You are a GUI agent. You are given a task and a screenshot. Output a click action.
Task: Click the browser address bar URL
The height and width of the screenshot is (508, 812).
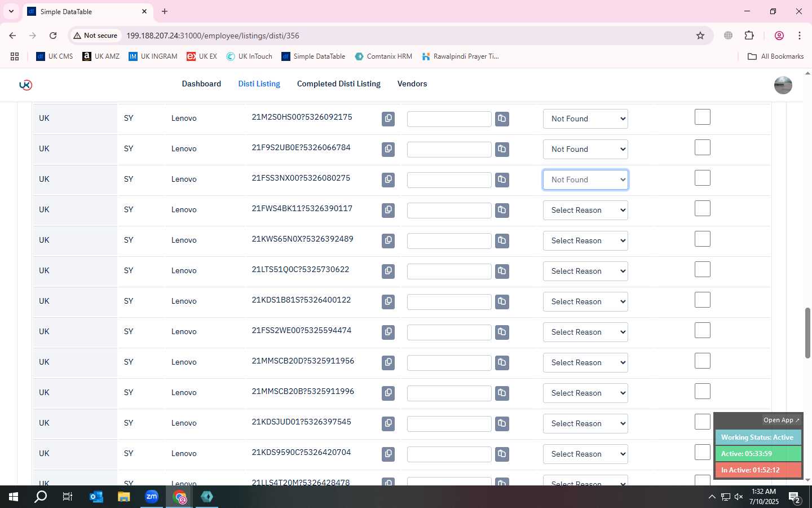coord(213,36)
